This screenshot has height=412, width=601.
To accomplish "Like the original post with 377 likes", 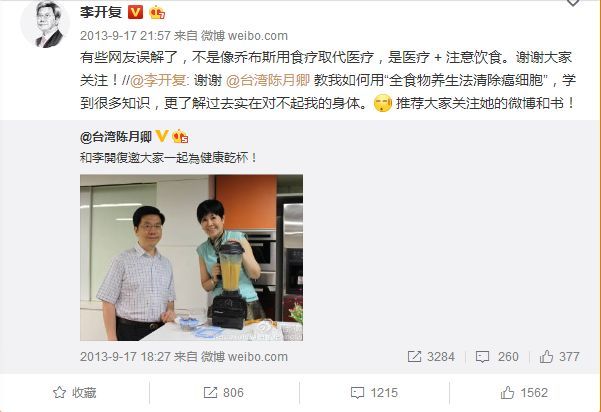I will click(x=559, y=357).
